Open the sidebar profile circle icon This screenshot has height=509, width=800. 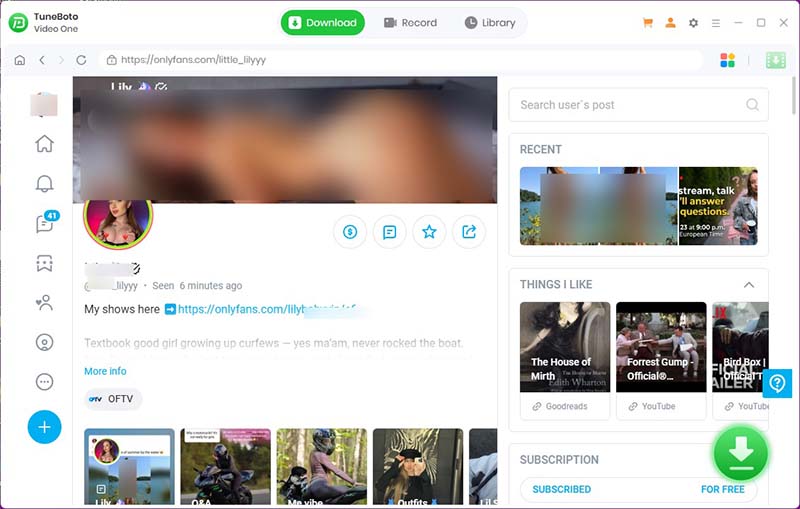click(x=44, y=342)
